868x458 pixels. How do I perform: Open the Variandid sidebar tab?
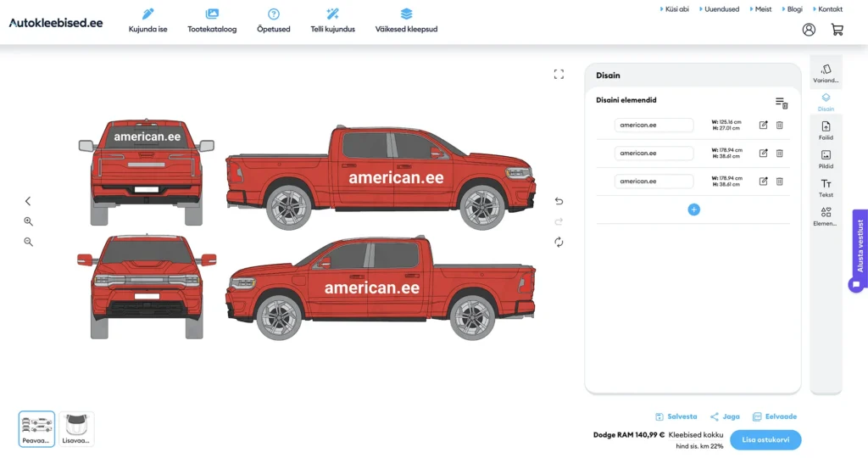[x=826, y=73]
